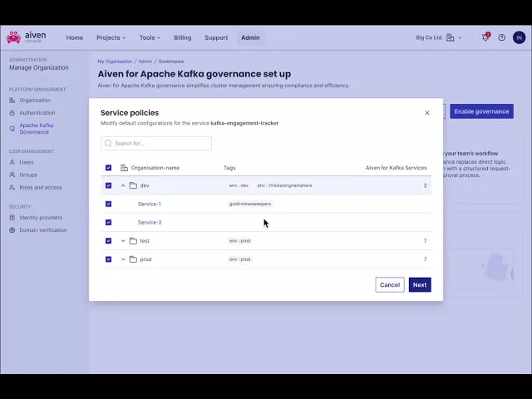
Task: Open the Tools dropdown in top navigation
Action: point(150,37)
